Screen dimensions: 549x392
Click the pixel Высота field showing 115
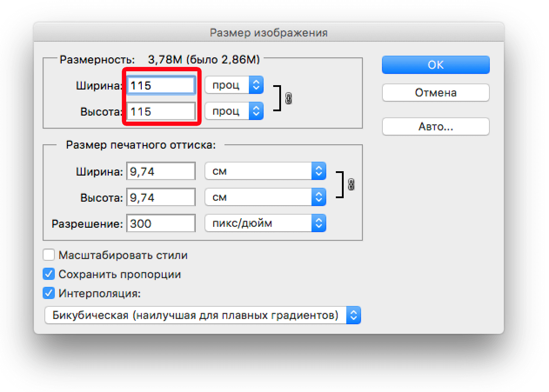161,112
